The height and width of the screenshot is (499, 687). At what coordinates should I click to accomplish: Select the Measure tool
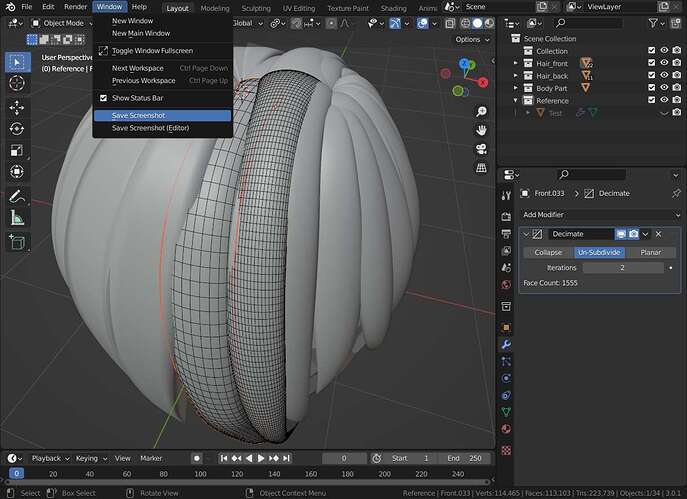(x=17, y=217)
